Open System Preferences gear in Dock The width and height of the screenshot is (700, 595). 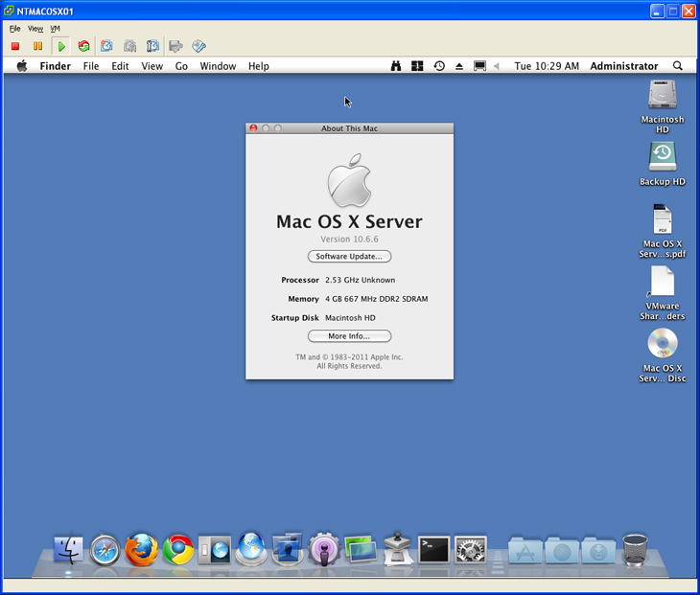(471, 550)
